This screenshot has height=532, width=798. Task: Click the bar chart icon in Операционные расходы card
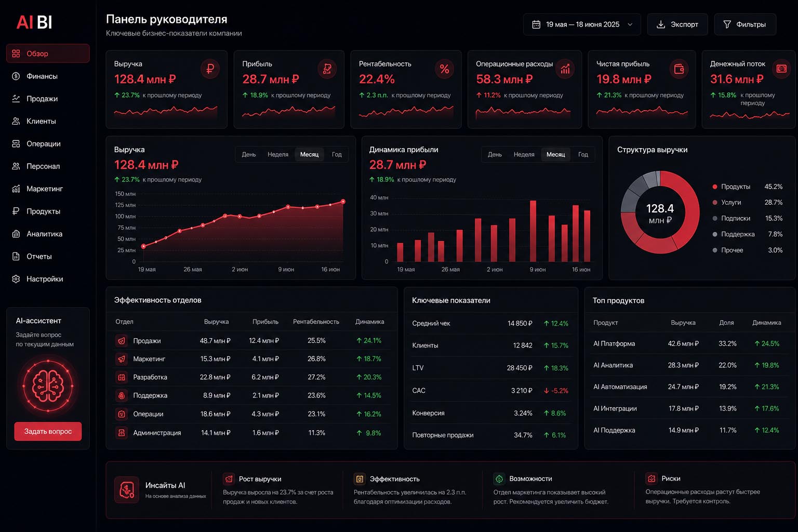pyautogui.click(x=565, y=69)
